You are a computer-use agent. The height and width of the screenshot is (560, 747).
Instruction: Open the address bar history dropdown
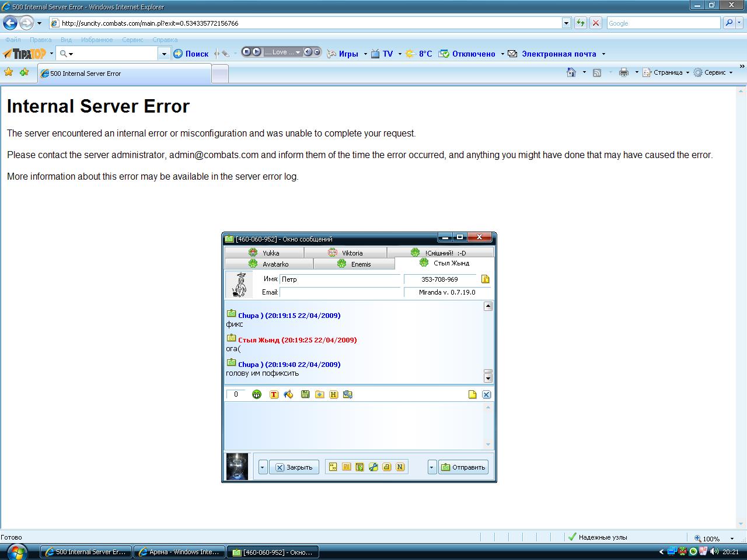click(x=566, y=23)
